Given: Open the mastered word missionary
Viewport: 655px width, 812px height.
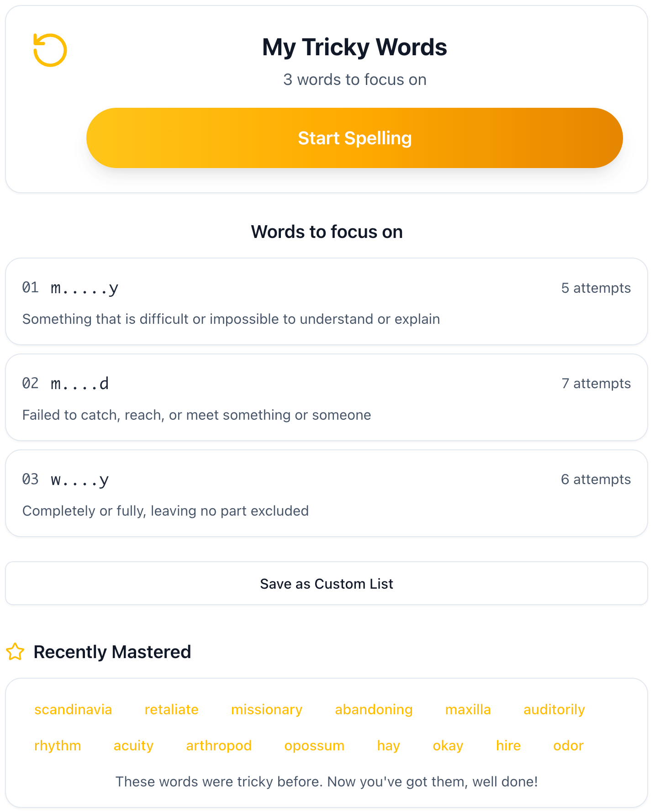Looking at the screenshot, I should click(266, 709).
